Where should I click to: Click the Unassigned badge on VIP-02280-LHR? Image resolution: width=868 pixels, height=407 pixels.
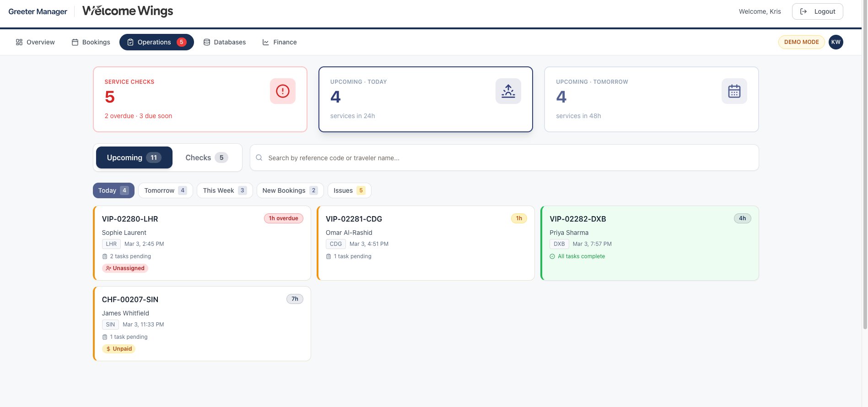[x=125, y=268]
